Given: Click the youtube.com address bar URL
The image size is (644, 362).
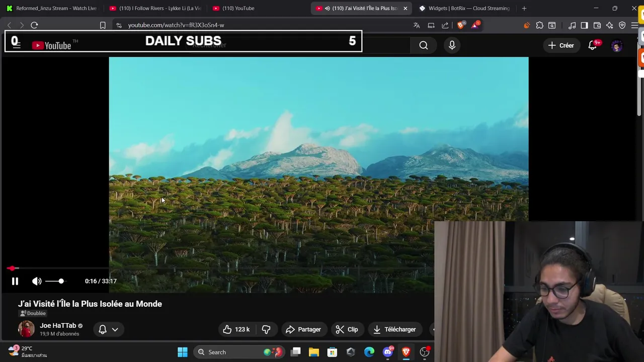Looking at the screenshot, I should click(176, 25).
